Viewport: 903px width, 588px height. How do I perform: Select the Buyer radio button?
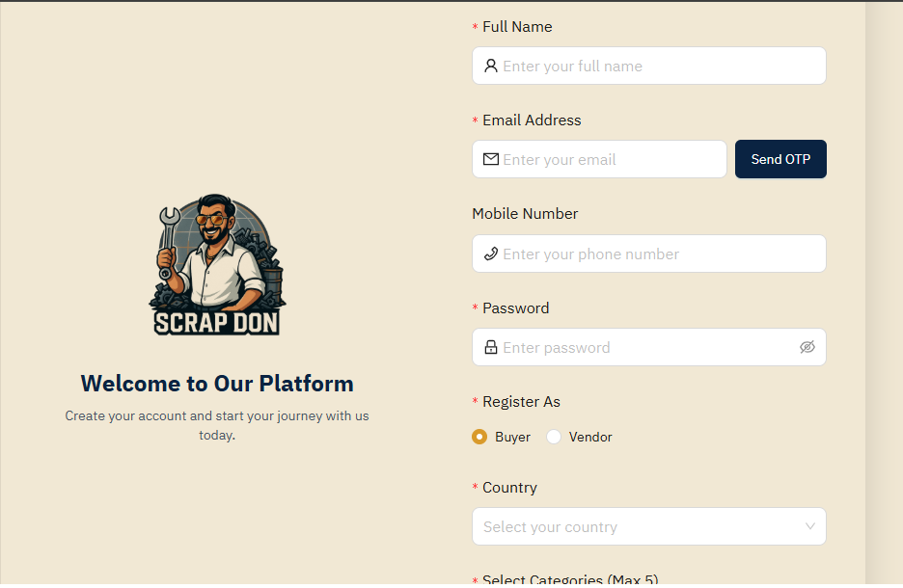pos(479,437)
